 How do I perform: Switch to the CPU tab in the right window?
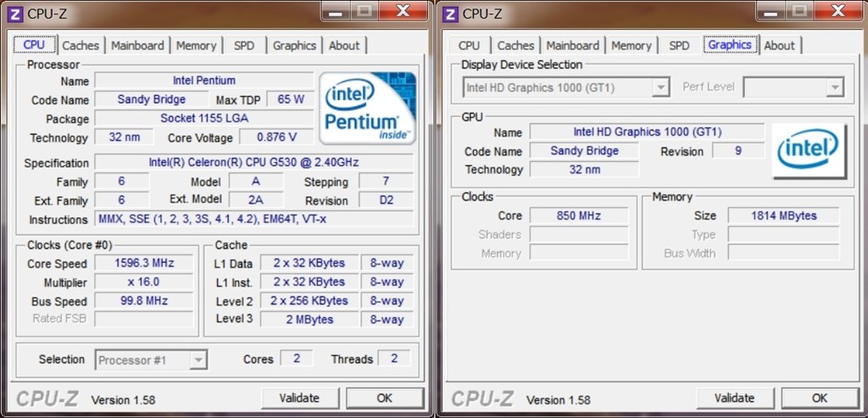click(470, 46)
